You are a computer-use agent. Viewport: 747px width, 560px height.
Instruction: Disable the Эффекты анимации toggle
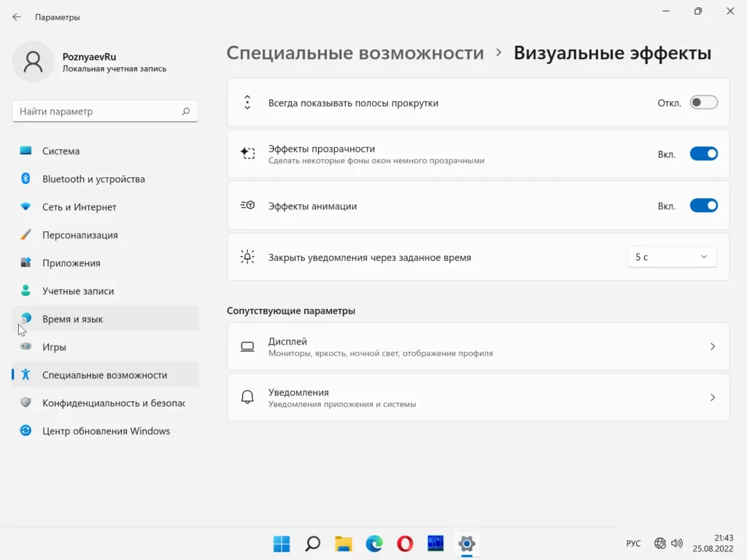click(x=703, y=206)
